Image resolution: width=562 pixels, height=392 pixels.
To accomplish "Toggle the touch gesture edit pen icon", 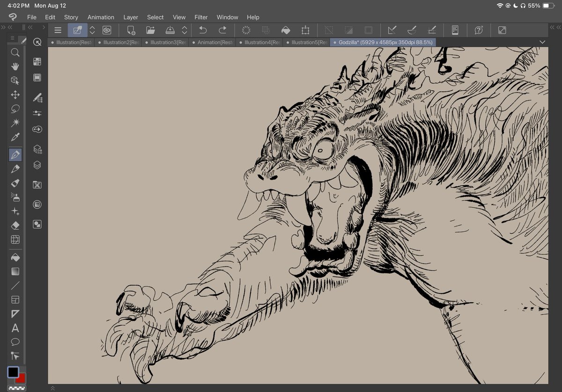I will tap(77, 30).
